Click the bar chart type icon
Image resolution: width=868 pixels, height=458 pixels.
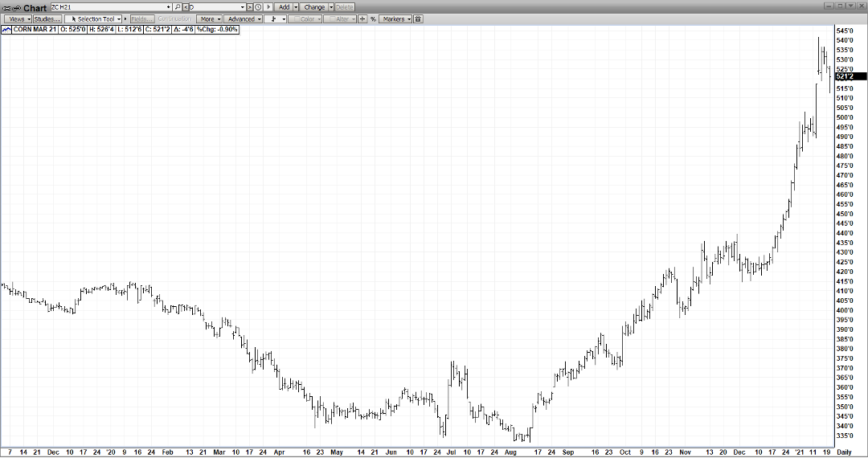[x=273, y=18]
